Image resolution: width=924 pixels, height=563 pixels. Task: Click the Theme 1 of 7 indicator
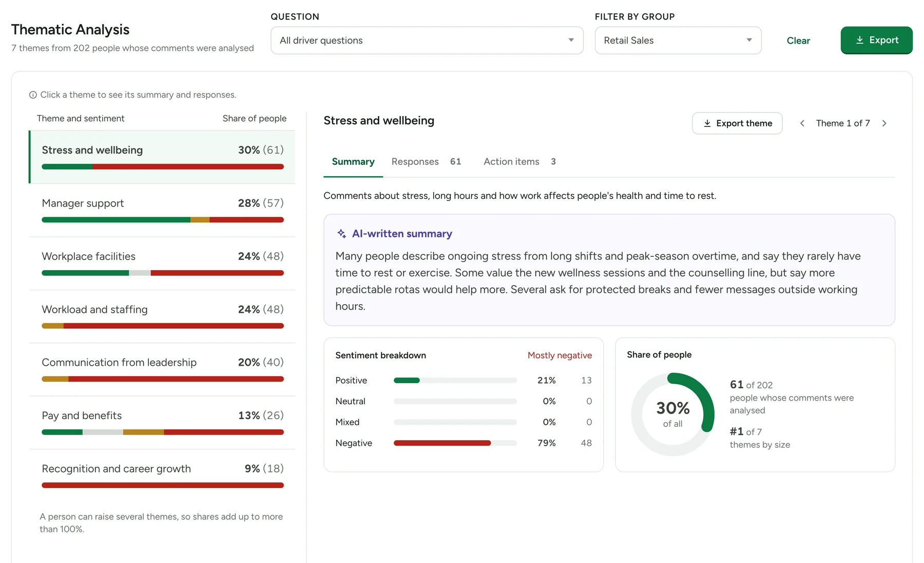(x=843, y=123)
